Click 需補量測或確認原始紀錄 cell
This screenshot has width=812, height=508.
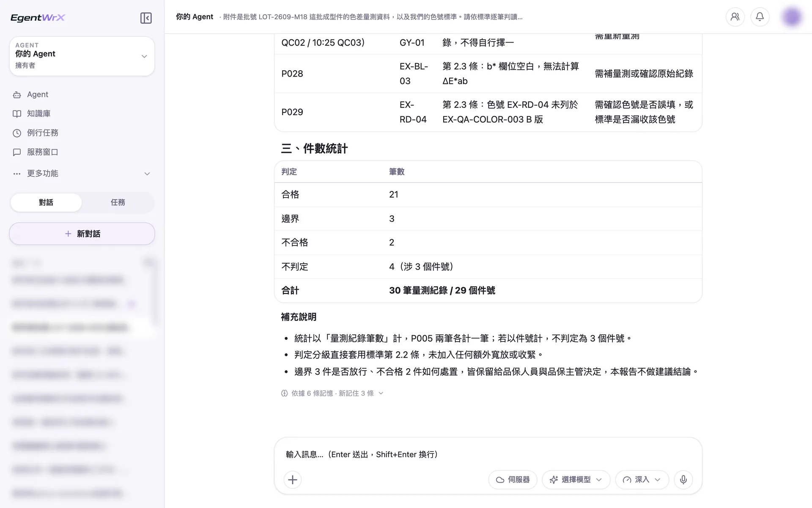click(x=644, y=74)
